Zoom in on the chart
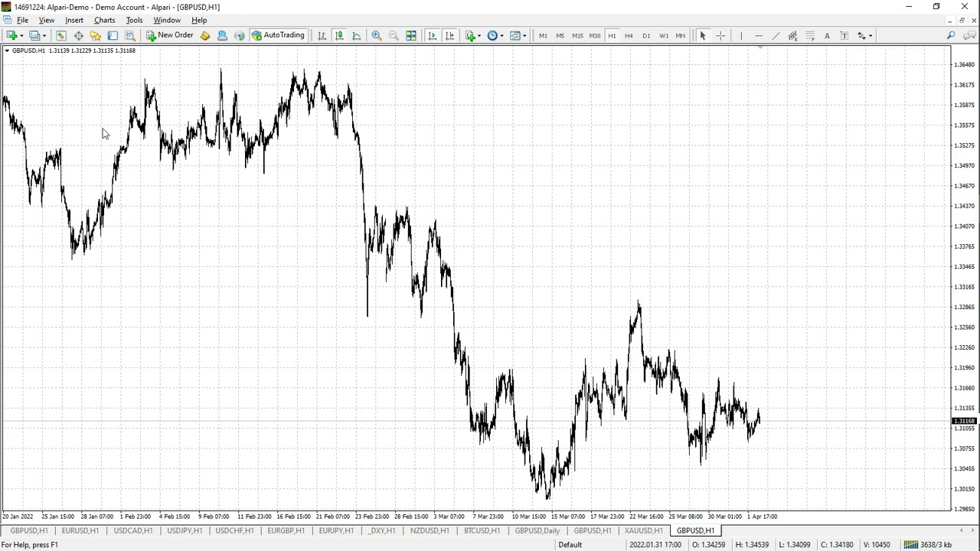 tap(377, 35)
